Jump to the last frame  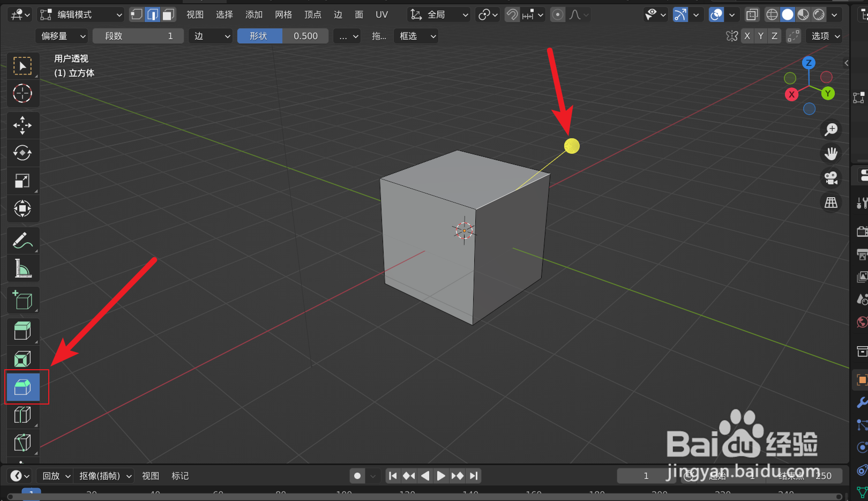474,476
